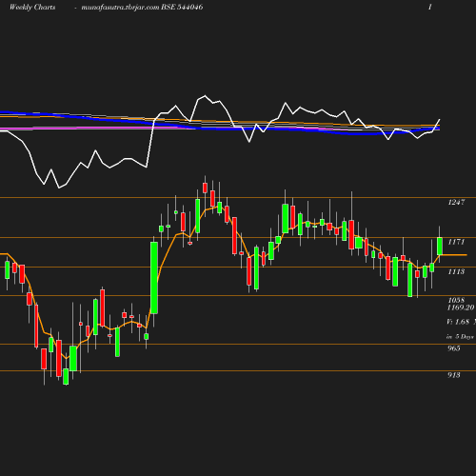Click the last green candle near 1171
The image size is (476, 476).
tap(440, 246)
